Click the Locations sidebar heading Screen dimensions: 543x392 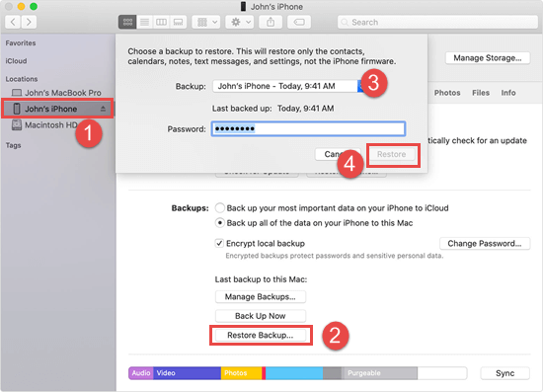(21, 79)
